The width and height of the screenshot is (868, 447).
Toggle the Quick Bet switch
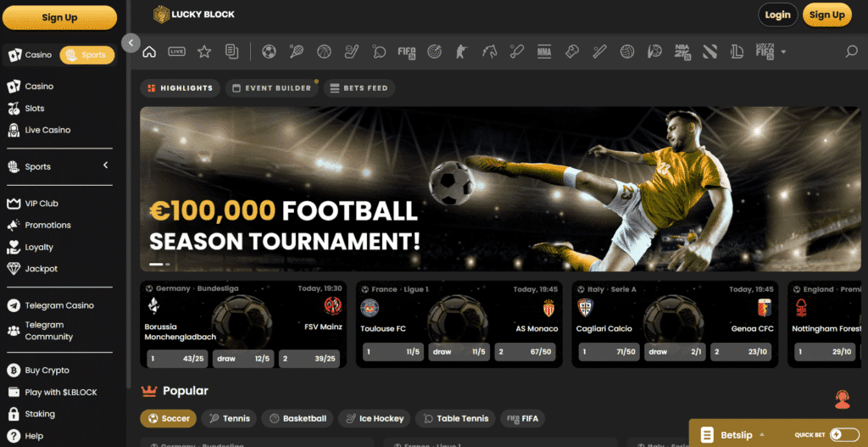point(845,435)
